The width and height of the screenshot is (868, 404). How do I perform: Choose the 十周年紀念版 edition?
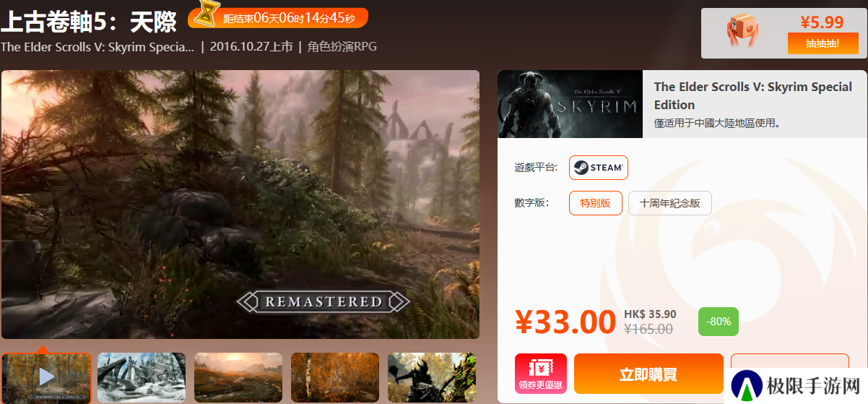coord(670,203)
